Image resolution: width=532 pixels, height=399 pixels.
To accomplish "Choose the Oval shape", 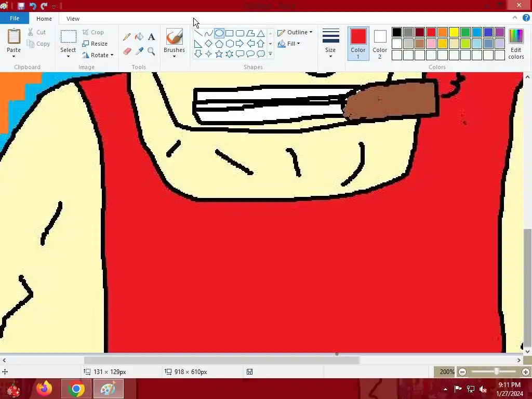I will click(219, 33).
